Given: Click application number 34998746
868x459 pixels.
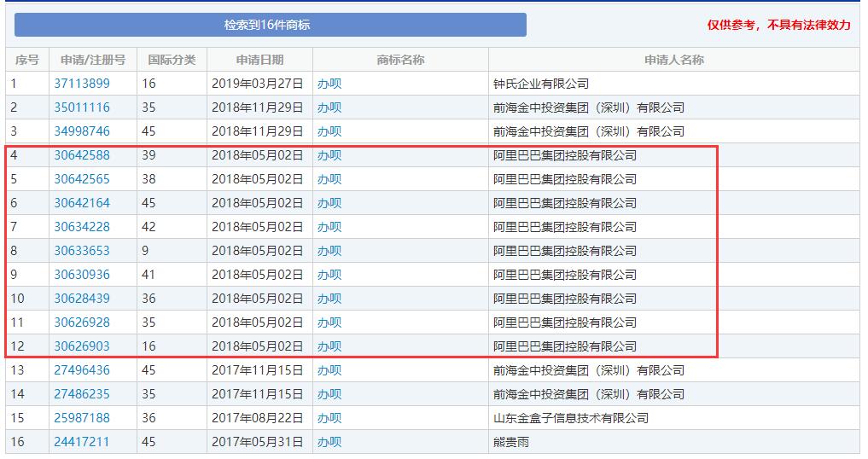Looking at the screenshot, I should [x=82, y=131].
